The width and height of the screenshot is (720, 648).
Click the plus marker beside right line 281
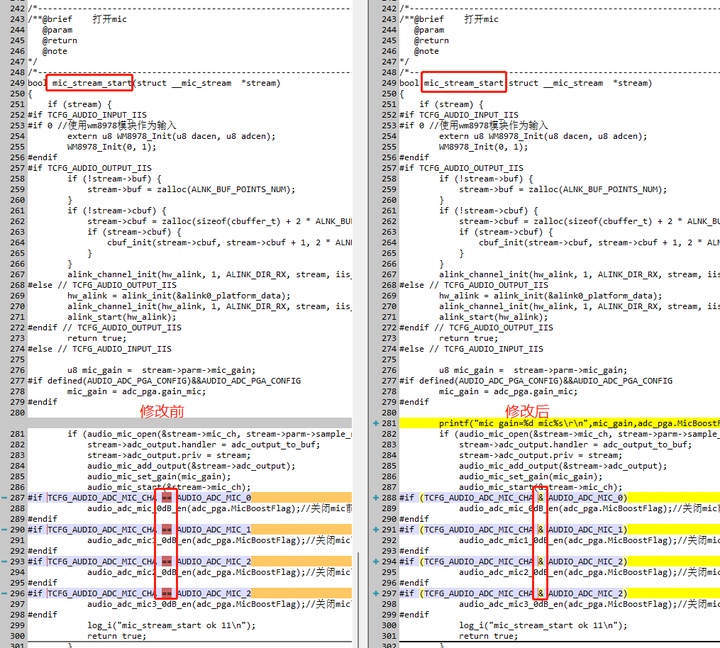click(376, 423)
